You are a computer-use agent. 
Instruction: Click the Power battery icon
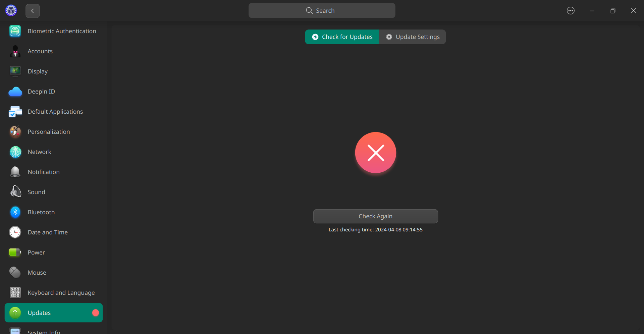[15, 253]
